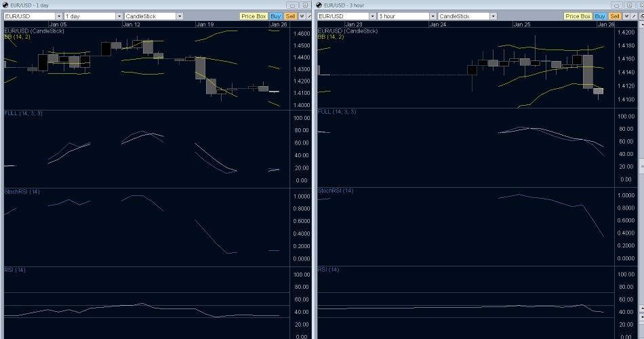Open the timeframe dropdown showing 1 day
This screenshot has height=339, width=644.
pyautogui.click(x=119, y=16)
